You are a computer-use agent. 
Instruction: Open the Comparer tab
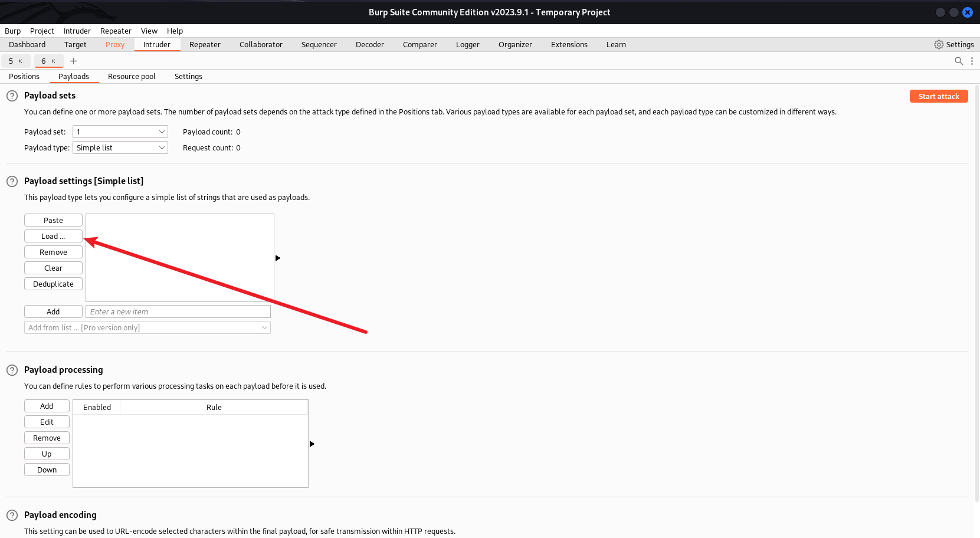420,44
